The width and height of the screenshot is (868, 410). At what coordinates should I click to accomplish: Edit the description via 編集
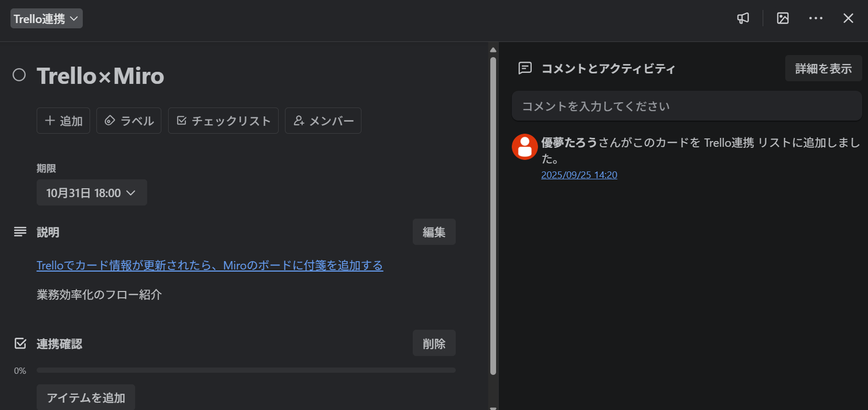click(x=434, y=232)
